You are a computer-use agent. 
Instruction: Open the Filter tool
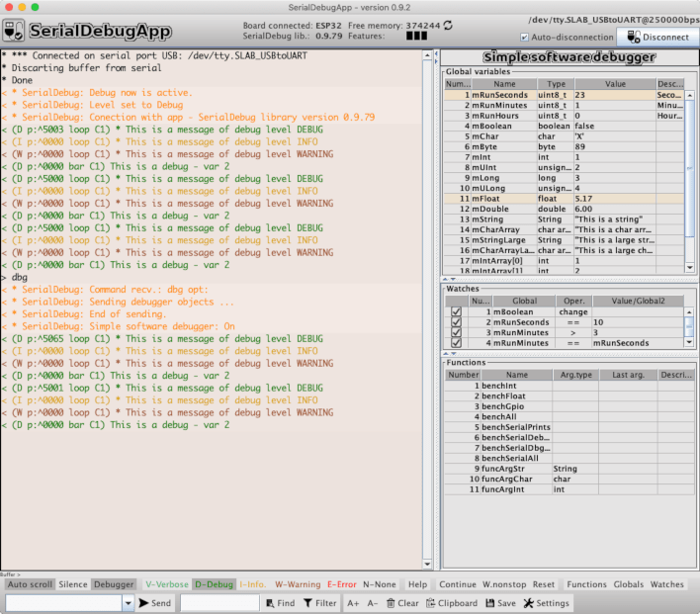(319, 602)
